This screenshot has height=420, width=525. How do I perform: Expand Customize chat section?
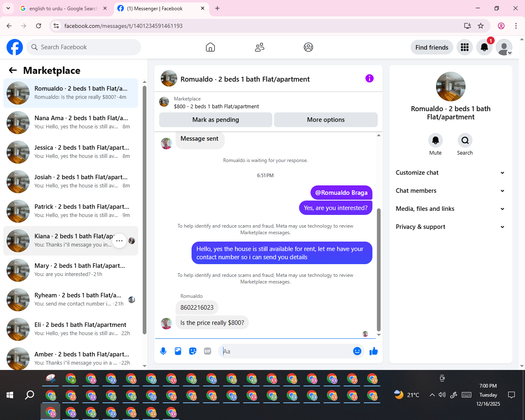click(x=450, y=173)
